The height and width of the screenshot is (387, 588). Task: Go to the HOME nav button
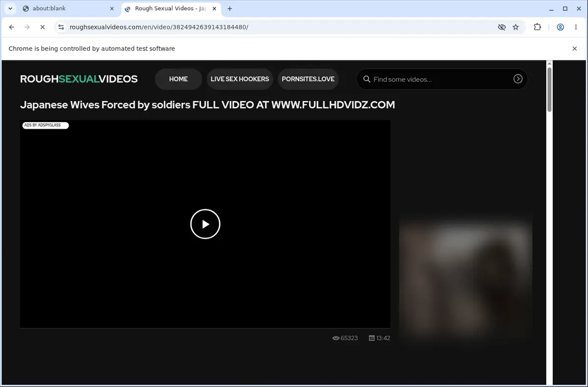178,79
